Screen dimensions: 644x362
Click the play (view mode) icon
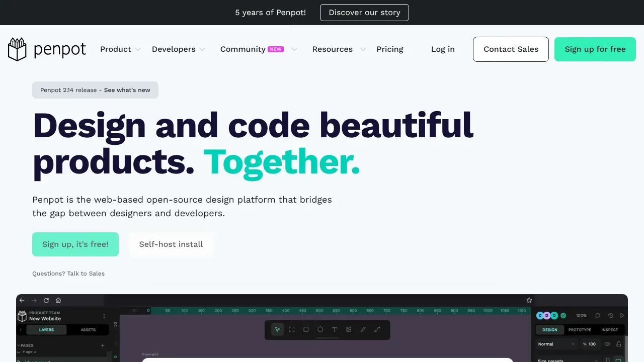(622, 316)
